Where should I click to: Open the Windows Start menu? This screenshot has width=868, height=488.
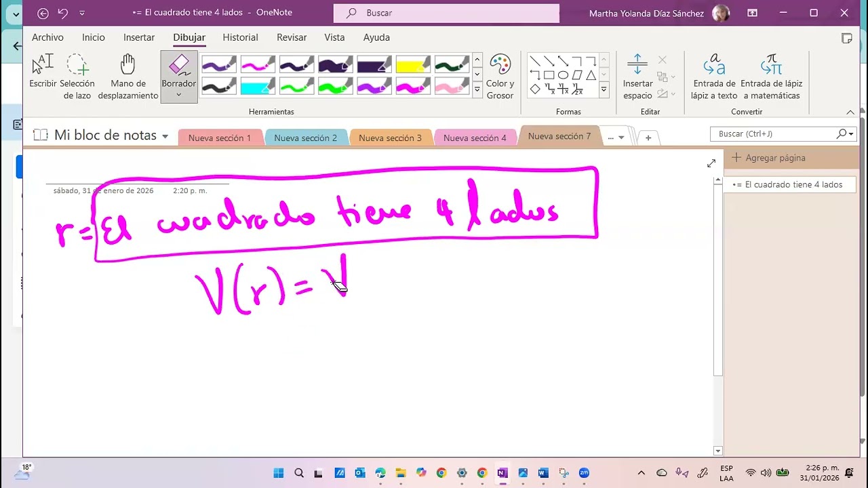279,473
